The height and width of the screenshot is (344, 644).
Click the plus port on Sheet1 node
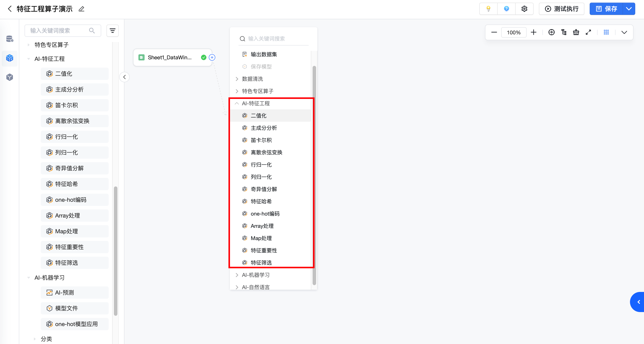point(212,58)
